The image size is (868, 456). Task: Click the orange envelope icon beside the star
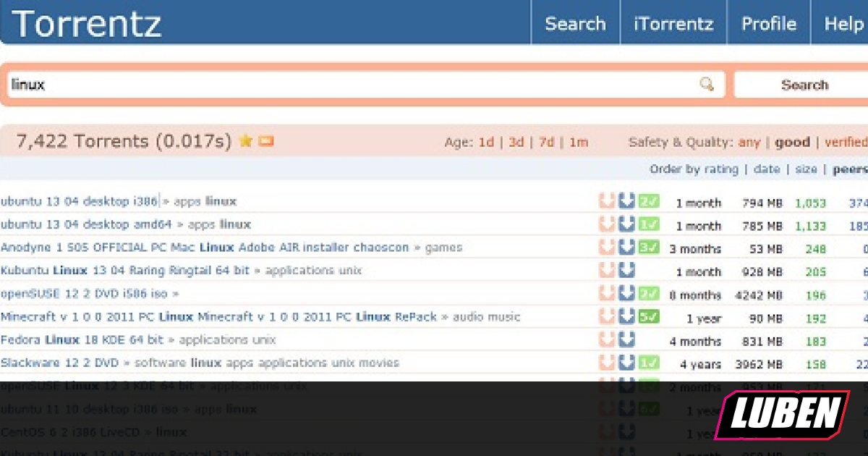[x=266, y=140]
